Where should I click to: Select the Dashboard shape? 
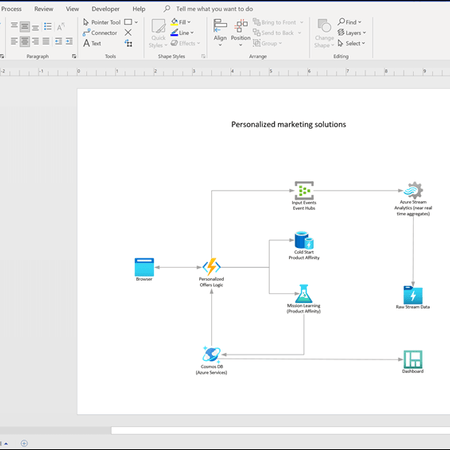[x=413, y=359]
